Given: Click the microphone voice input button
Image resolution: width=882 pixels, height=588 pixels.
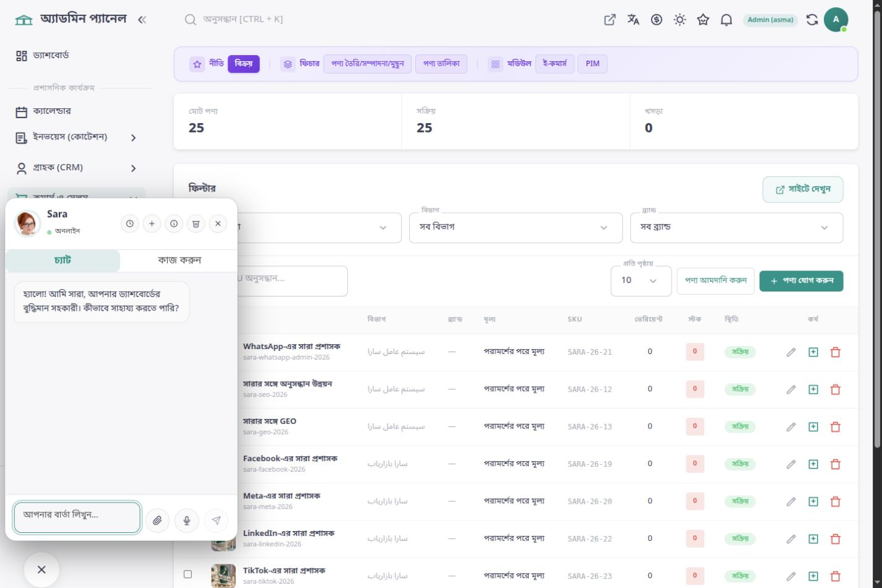Looking at the screenshot, I should [x=187, y=521].
